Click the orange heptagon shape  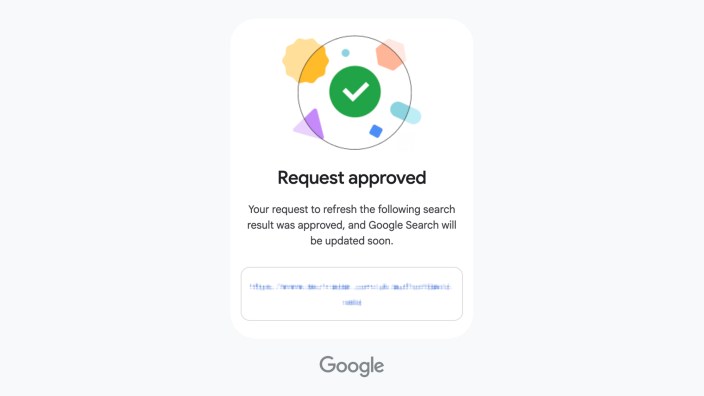391,54
